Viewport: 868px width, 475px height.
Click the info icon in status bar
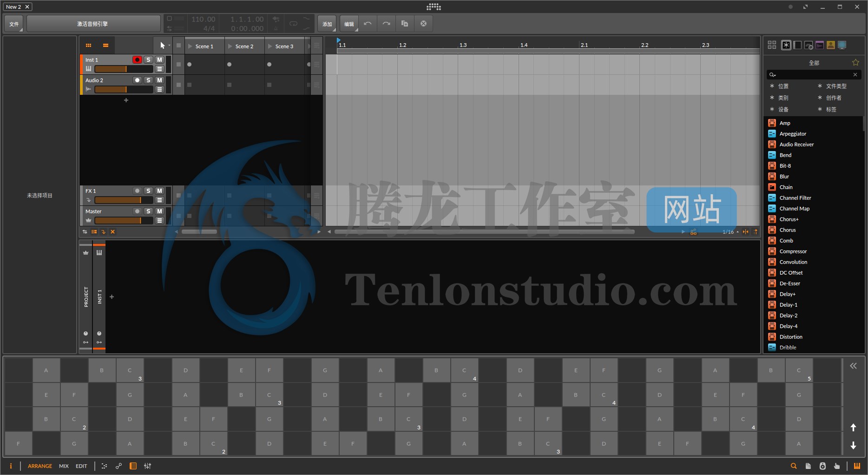point(11,466)
